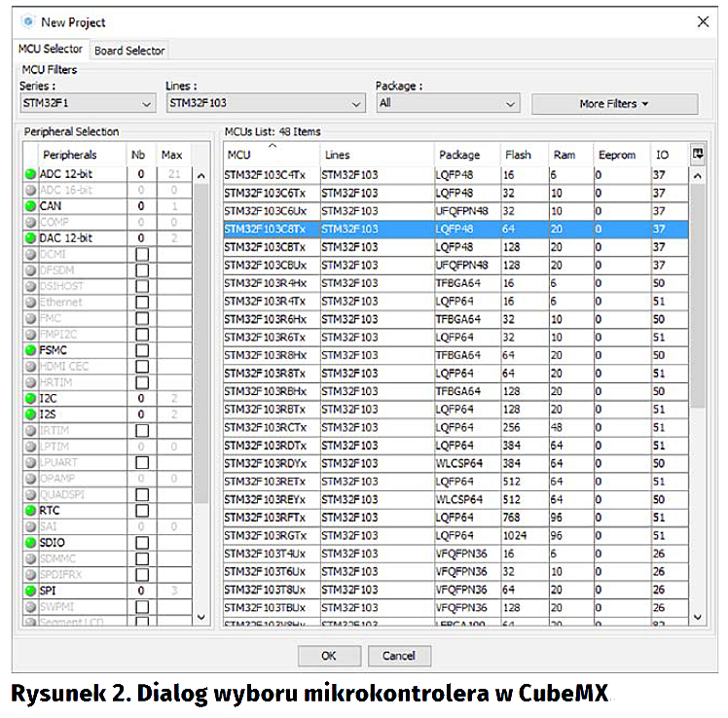Image resolution: width=728 pixels, height=718 pixels.
Task: Open the Series dropdown showing STM32F1
Action: pos(87,103)
